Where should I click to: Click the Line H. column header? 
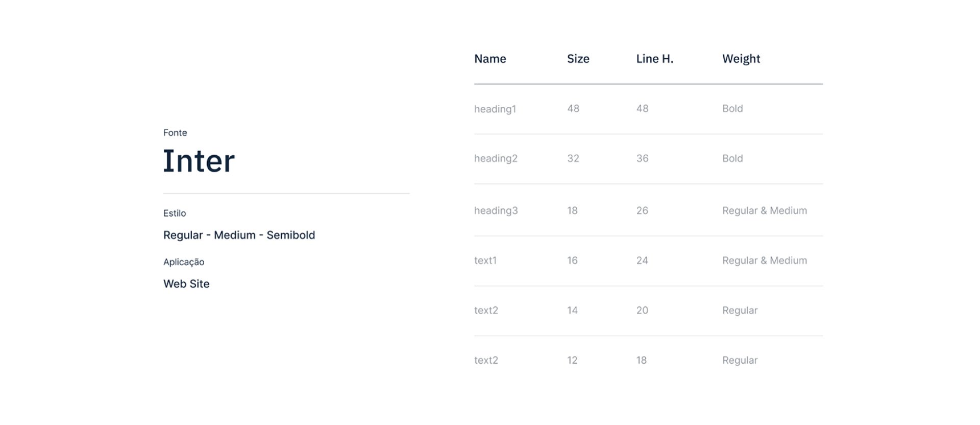654,59
